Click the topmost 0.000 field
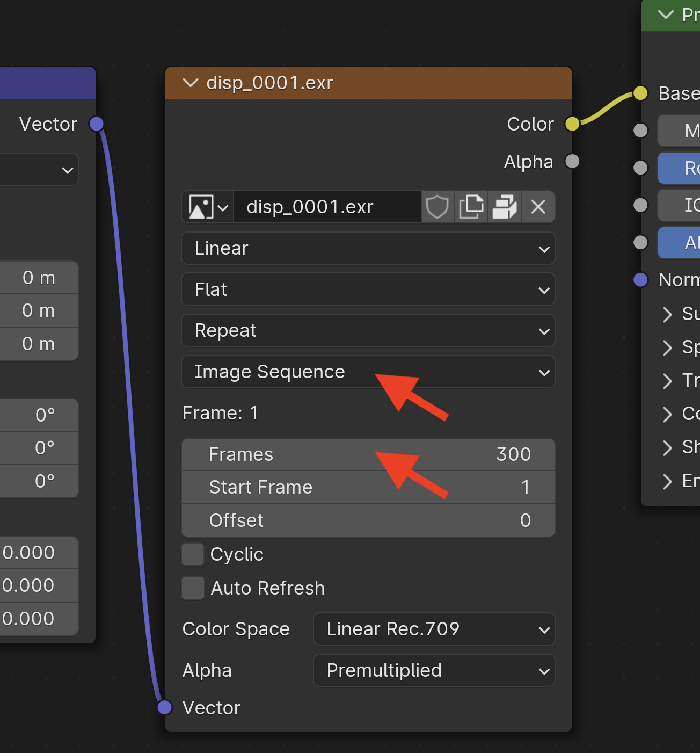700x753 pixels. coord(39,553)
